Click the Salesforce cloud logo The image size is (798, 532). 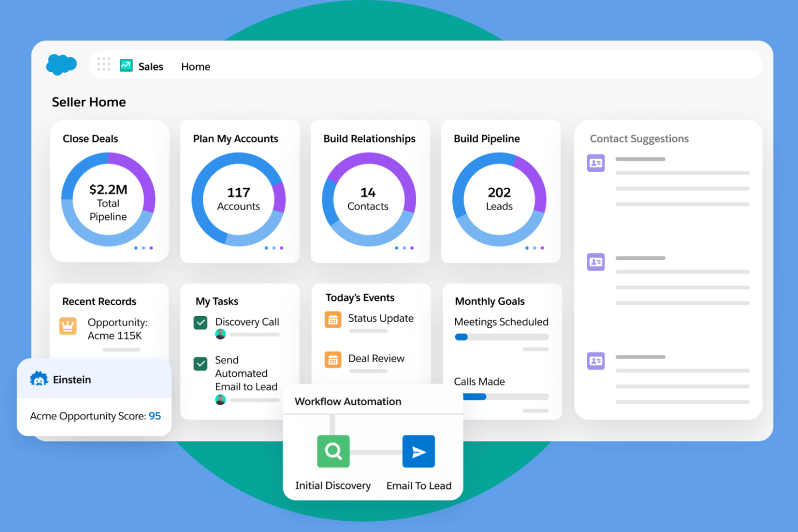click(x=61, y=64)
